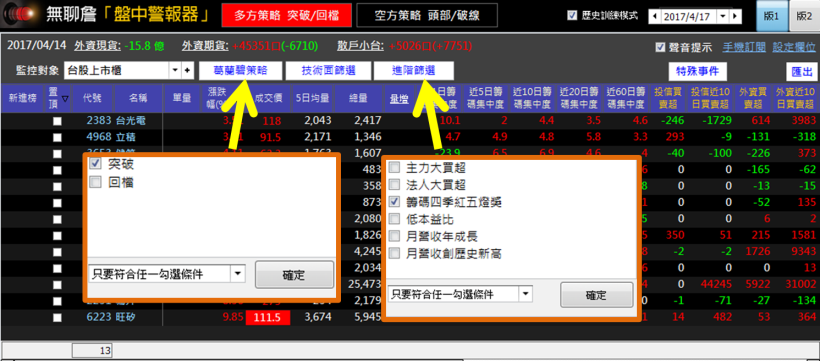Check 主力大買超 filter
820x361 pixels.
(395, 168)
